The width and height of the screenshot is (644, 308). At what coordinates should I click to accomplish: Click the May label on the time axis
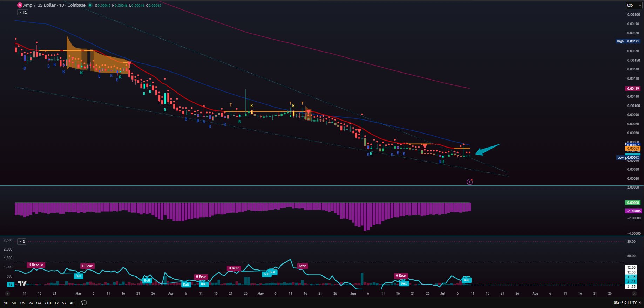(260, 294)
